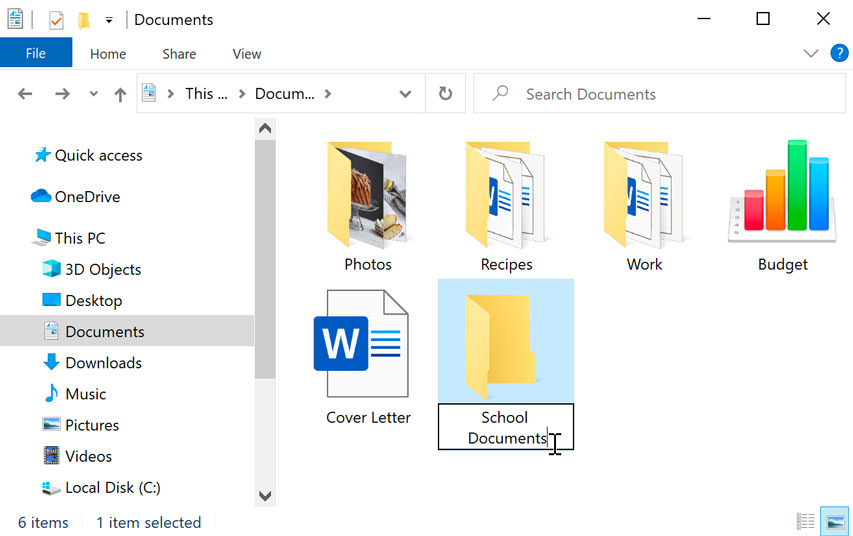Open Quick access in the sidebar

(x=98, y=155)
